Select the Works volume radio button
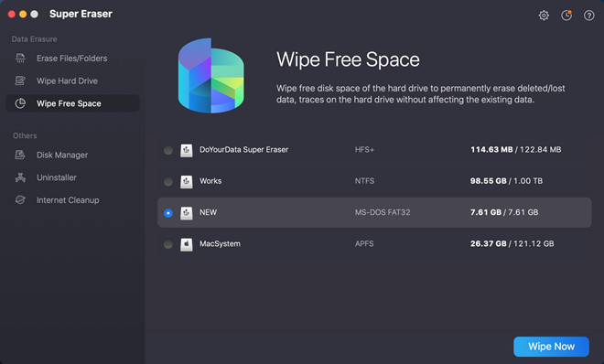 click(168, 181)
